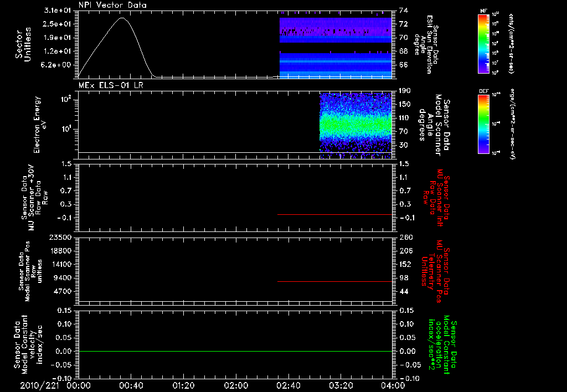
Task: Click the '150' Scanner Angle axis value
Action: (x=405, y=104)
